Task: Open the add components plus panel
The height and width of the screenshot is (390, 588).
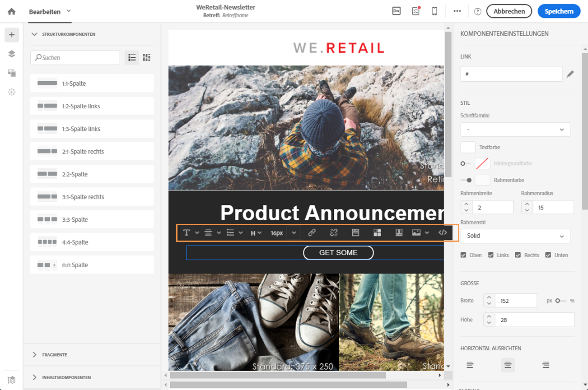Action: pos(12,35)
